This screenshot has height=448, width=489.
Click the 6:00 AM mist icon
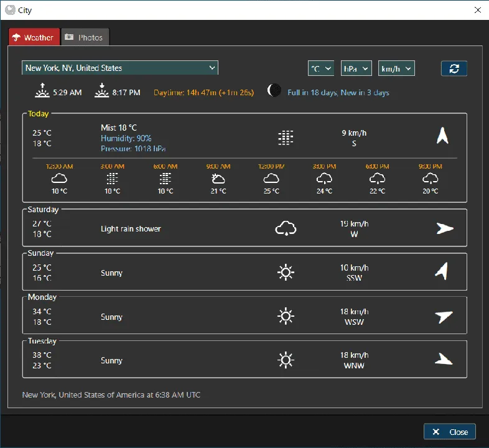point(165,179)
